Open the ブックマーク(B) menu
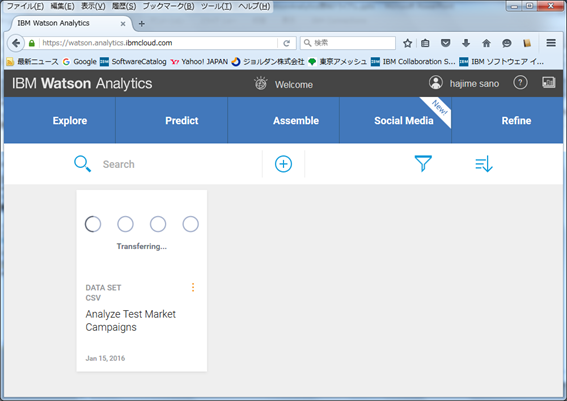 pyautogui.click(x=168, y=6)
